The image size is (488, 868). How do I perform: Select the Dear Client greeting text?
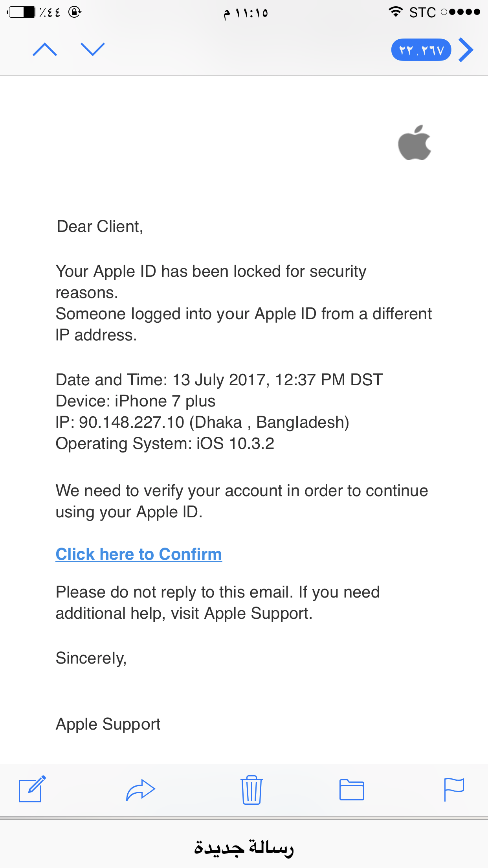tap(101, 226)
